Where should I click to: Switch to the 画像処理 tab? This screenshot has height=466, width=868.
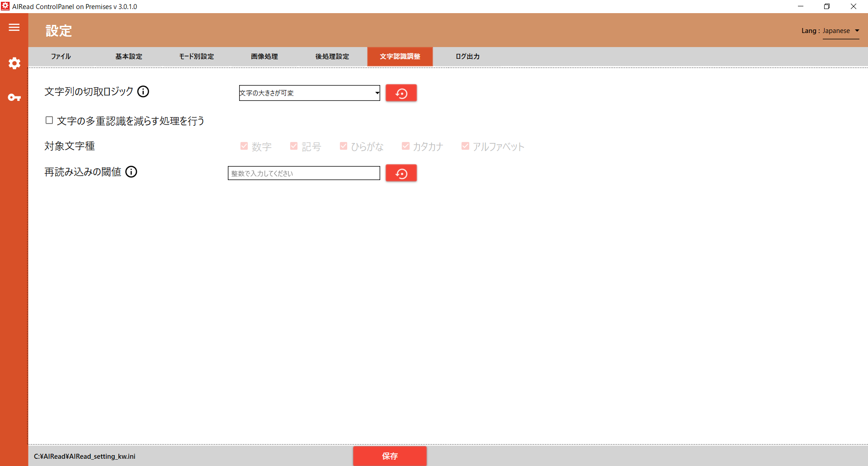point(264,56)
